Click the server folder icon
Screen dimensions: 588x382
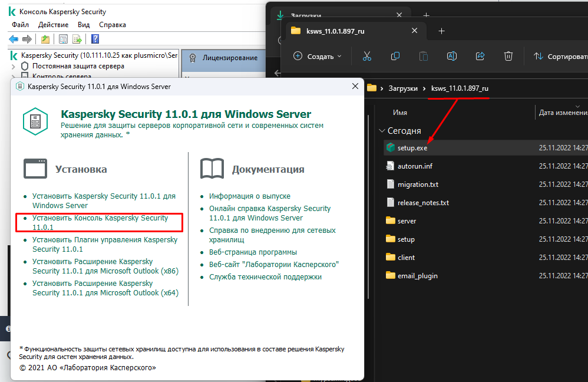[x=391, y=220]
